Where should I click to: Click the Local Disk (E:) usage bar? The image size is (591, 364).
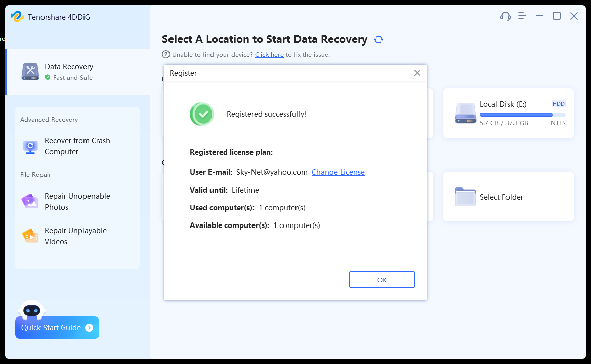(x=522, y=114)
